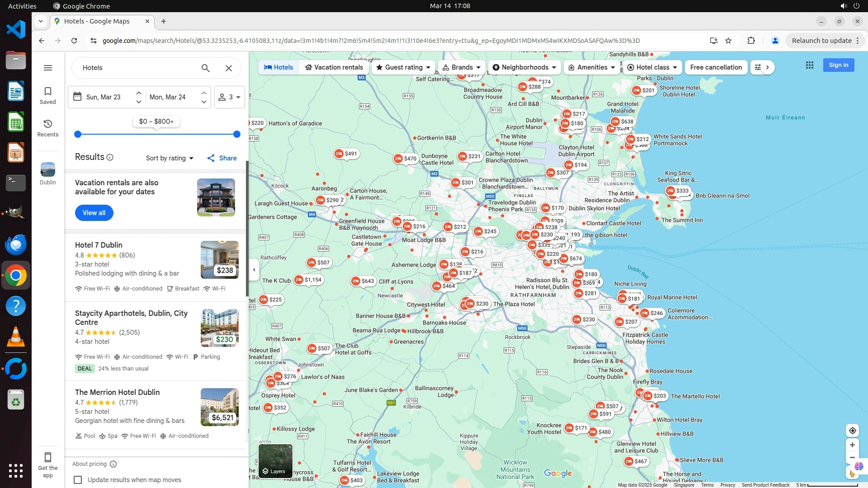The height and width of the screenshot is (488, 868).
Task: Expand the Hotel class filter
Action: tap(652, 67)
